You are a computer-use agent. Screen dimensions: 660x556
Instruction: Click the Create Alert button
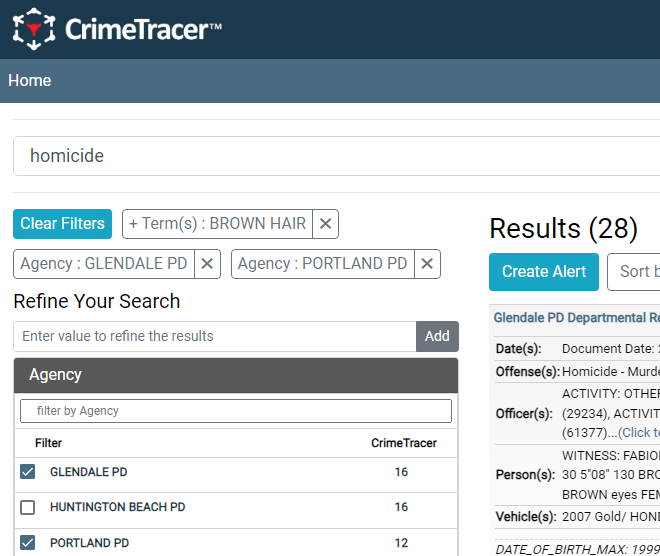(544, 272)
